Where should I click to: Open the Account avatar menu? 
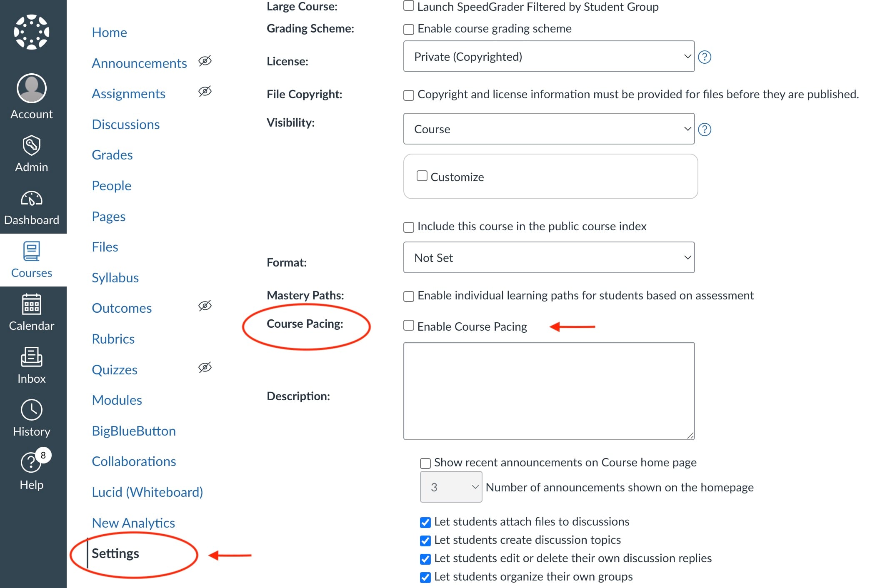click(x=32, y=88)
